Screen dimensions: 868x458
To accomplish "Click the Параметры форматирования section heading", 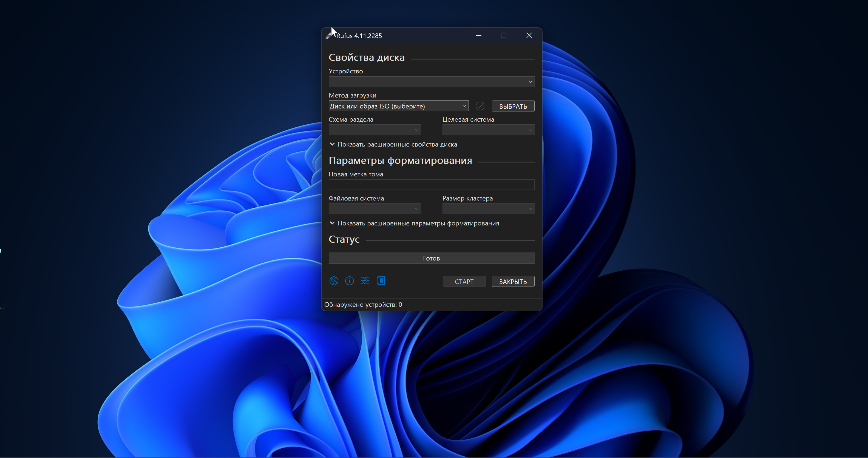I will (x=400, y=161).
